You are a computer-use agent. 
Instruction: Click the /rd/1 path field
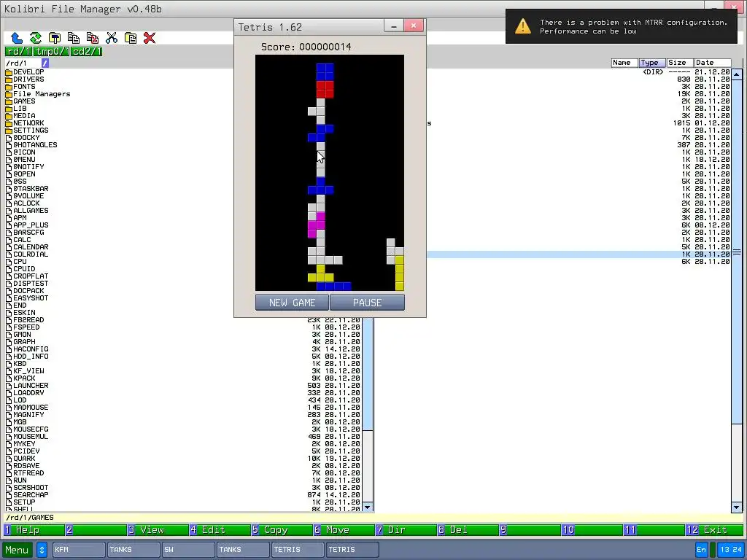(x=23, y=63)
